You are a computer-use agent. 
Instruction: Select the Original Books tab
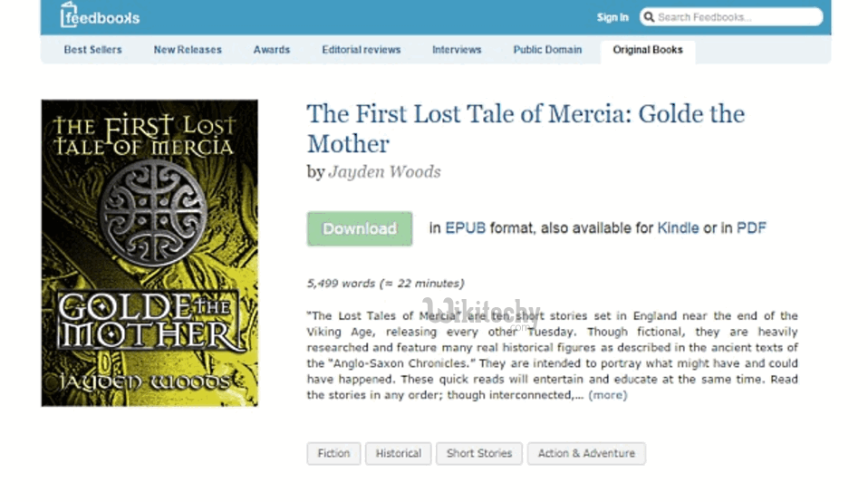tap(648, 50)
